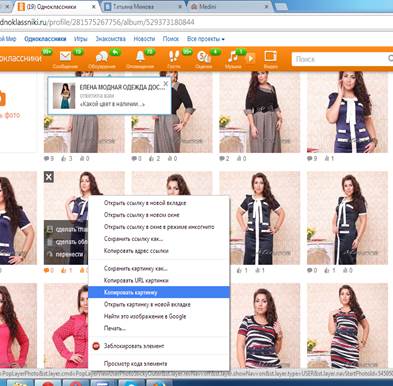This screenshot has height=386, width=393.
Task: Choose 'Заблокировать элемент' menu item
Action: coord(159,346)
